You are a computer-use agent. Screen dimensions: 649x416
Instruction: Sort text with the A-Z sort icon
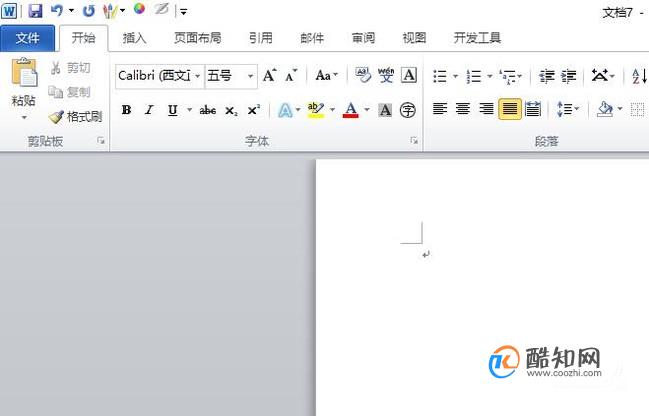point(639,76)
